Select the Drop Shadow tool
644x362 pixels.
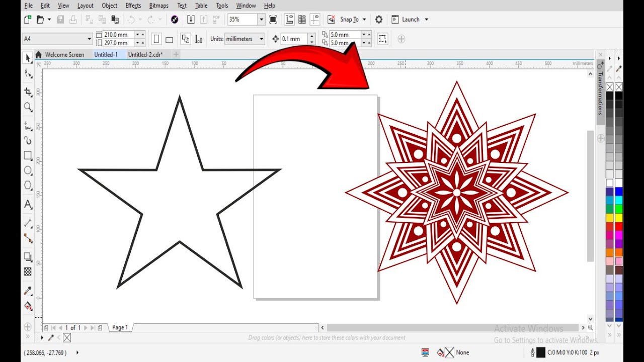coord(28,257)
